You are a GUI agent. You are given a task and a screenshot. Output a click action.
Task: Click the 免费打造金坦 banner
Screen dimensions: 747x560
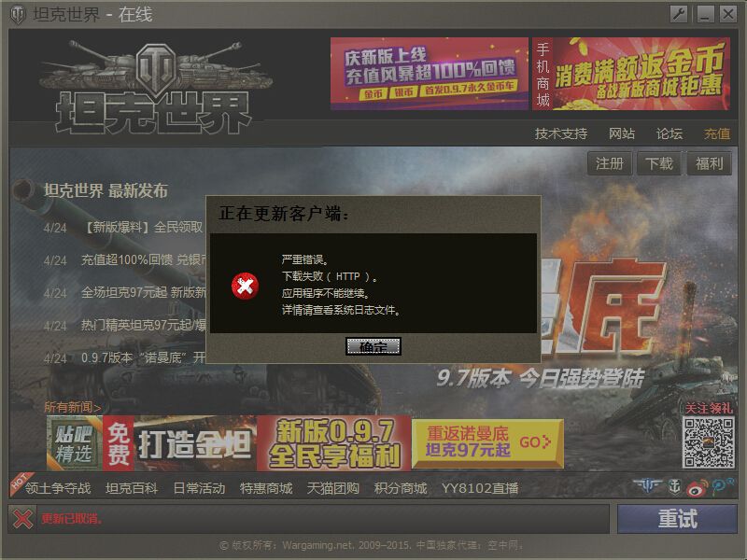179,443
